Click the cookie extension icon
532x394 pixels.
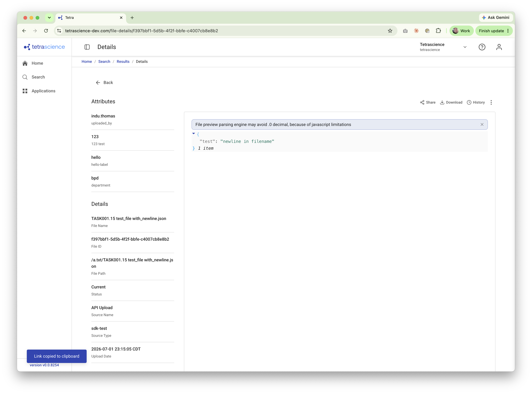[x=427, y=31]
